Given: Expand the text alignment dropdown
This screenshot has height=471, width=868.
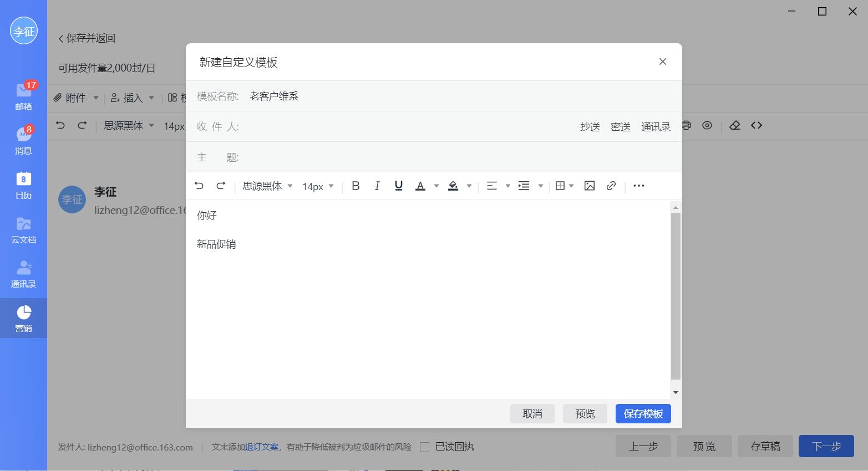Looking at the screenshot, I should tap(507, 186).
